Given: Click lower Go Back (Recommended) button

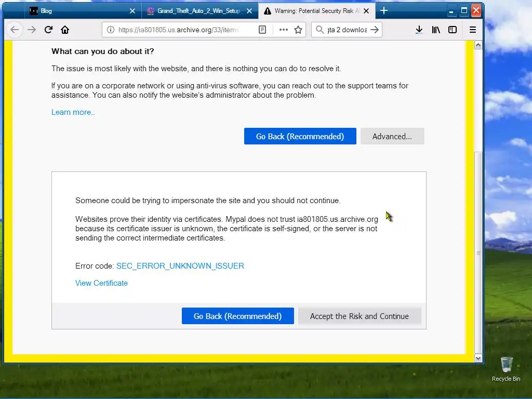Looking at the screenshot, I should click(237, 316).
